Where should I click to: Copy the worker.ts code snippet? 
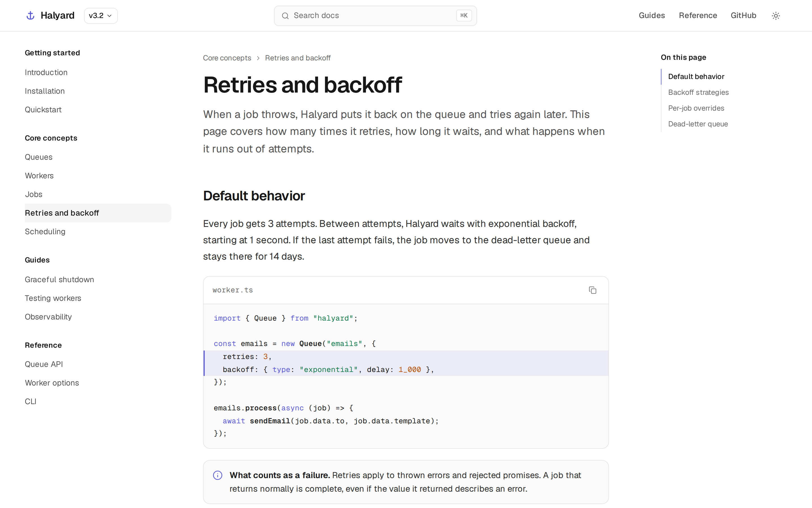[x=592, y=290]
